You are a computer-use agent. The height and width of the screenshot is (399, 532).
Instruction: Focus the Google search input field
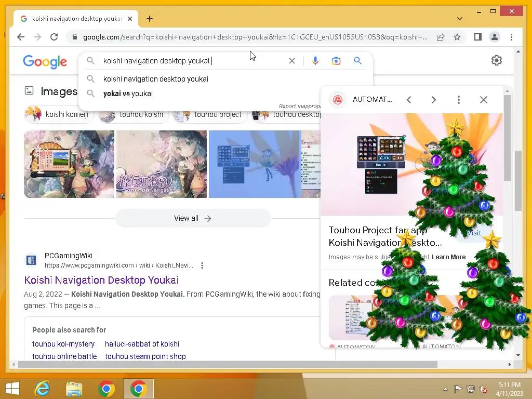[193, 61]
